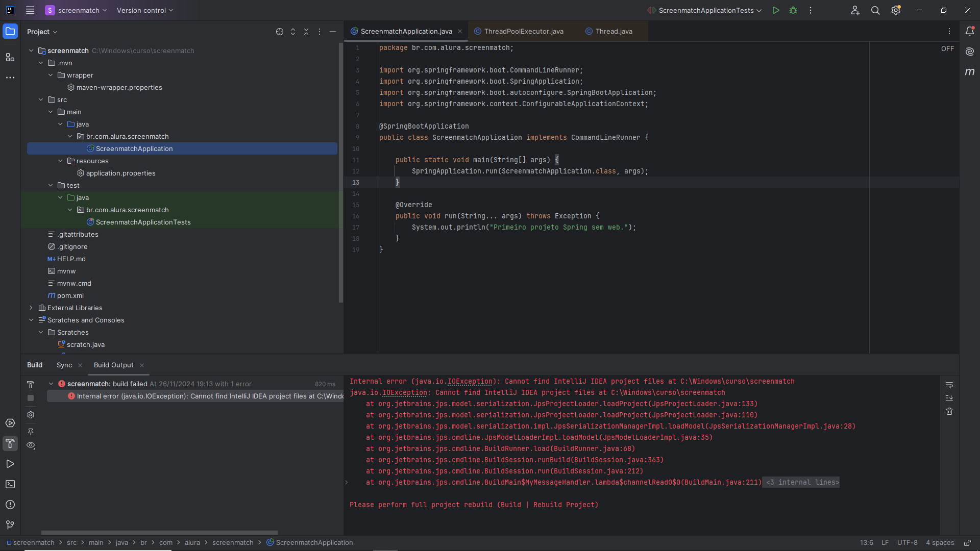Click Rebuild hammer in Build panel
980x551 pixels.
coord(31,384)
